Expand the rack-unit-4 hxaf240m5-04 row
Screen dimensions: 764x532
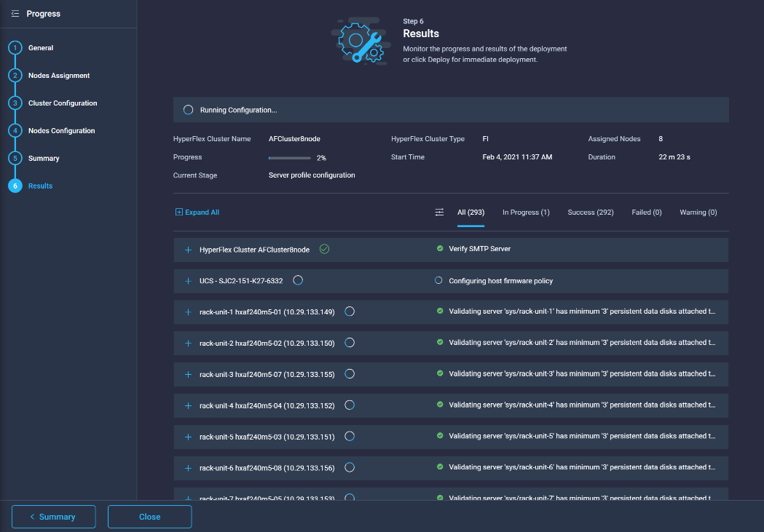click(188, 405)
